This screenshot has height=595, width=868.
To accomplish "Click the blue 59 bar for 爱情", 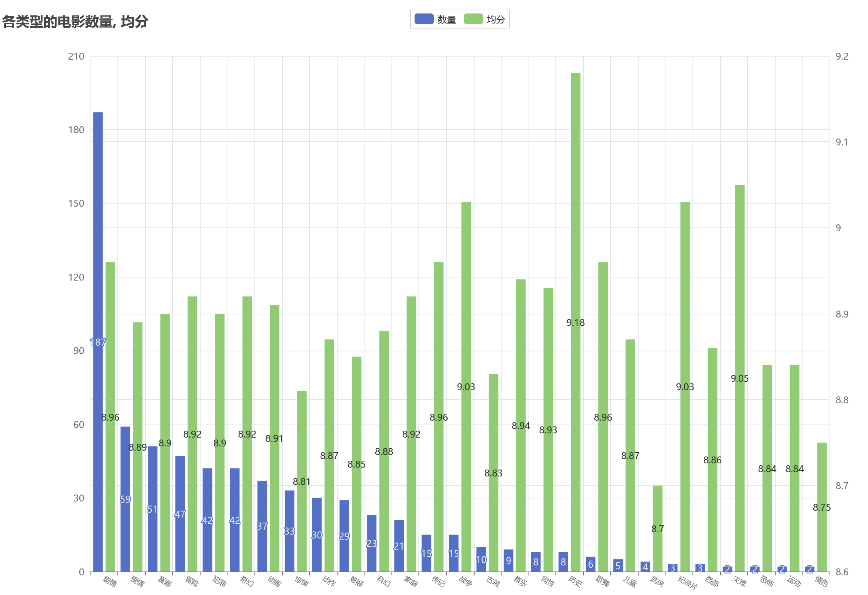I will tap(125, 462).
